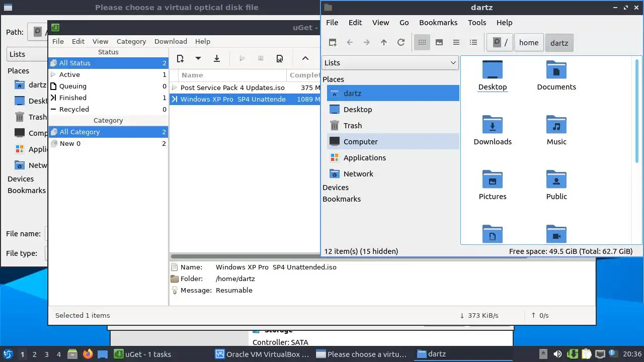Open uGet Download menu
This screenshot has width=644, height=362.
(x=171, y=41)
